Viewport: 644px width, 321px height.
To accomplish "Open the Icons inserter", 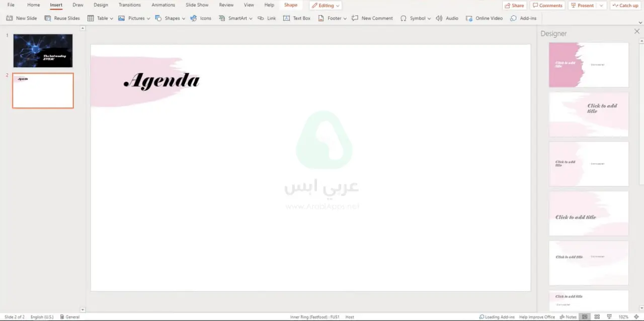I will (201, 18).
